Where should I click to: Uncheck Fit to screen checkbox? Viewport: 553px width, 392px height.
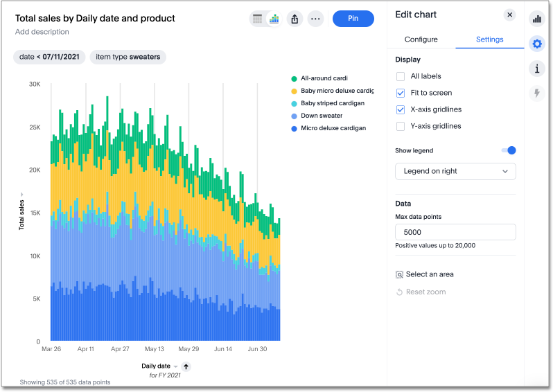tap(401, 93)
